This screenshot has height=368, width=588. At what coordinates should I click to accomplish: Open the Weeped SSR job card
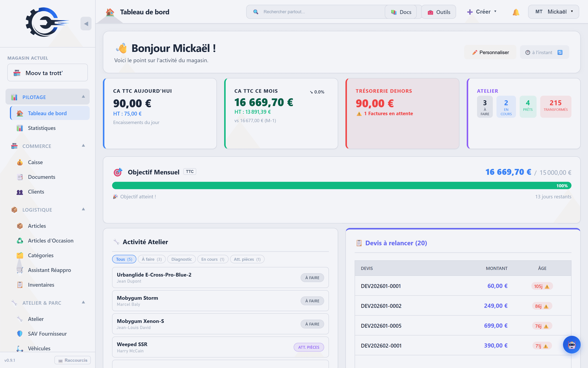[x=220, y=347]
